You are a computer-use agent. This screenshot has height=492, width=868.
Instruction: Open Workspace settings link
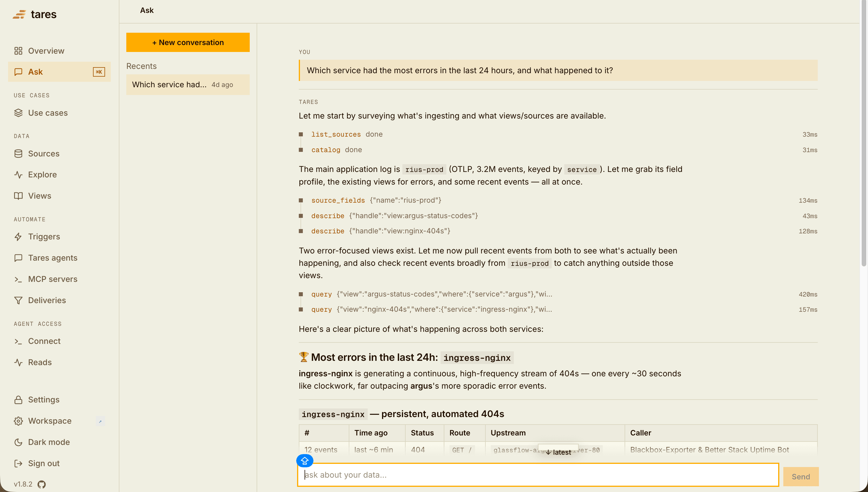[x=59, y=421]
